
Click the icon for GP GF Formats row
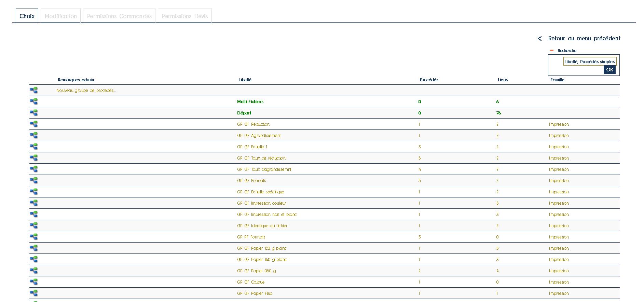coord(33,180)
